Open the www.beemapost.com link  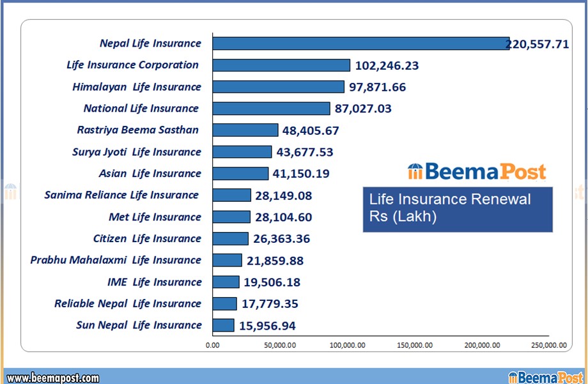click(52, 378)
